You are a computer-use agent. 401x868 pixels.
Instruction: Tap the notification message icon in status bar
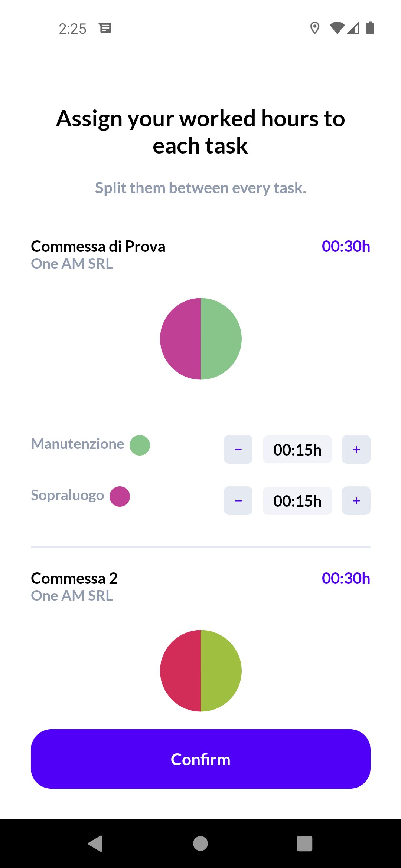point(105,28)
